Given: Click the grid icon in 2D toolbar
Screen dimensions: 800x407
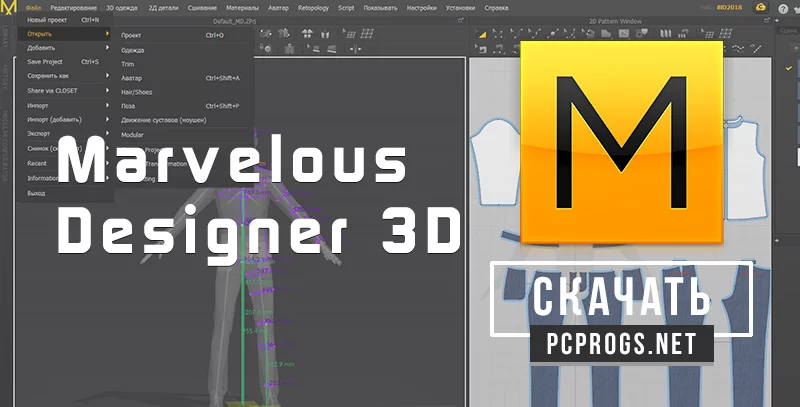Looking at the screenshot, I should pos(725,34).
